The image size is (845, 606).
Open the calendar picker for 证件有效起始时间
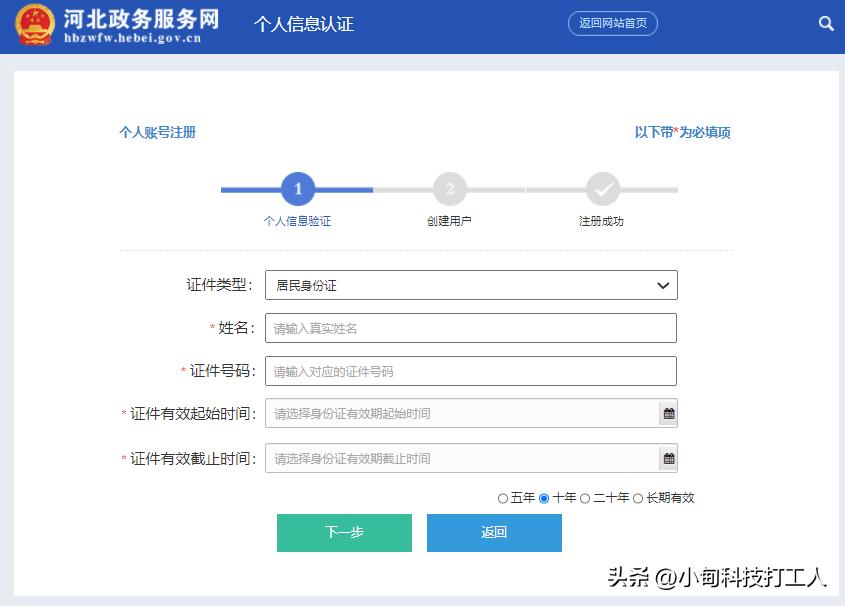[x=668, y=413]
